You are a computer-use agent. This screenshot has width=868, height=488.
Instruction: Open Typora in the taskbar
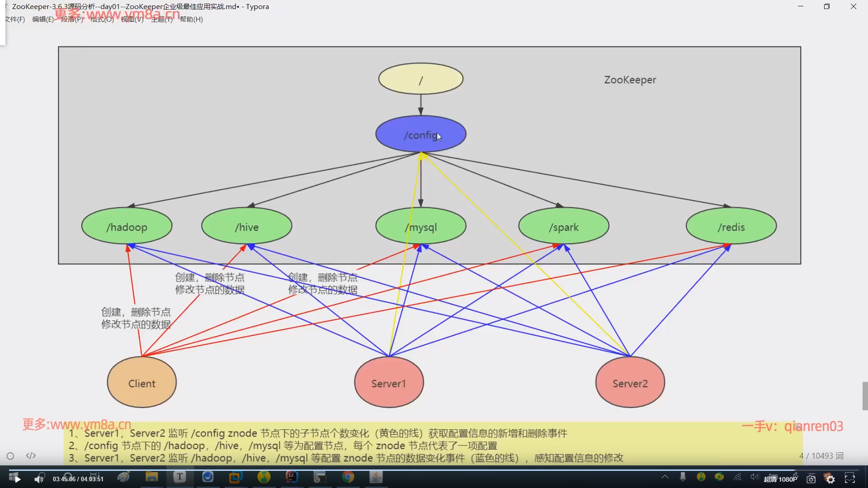point(179,477)
